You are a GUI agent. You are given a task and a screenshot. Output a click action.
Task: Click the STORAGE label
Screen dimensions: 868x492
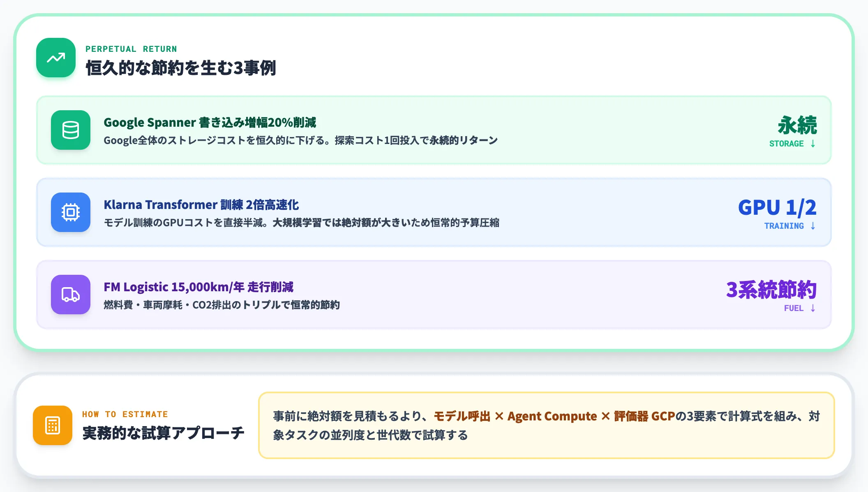787,144
